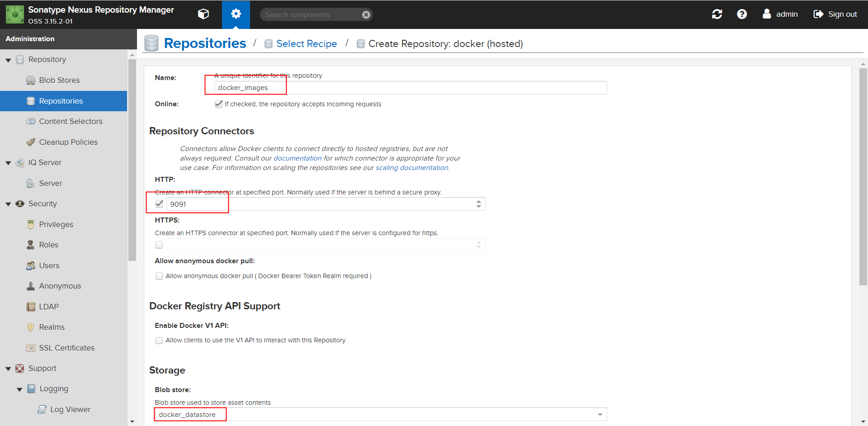The height and width of the screenshot is (426, 868).
Task: Click the Server item icon
Action: pyautogui.click(x=31, y=183)
